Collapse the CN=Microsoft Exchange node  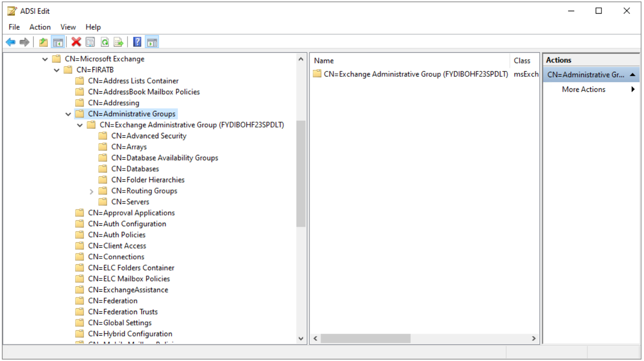[x=45, y=59]
